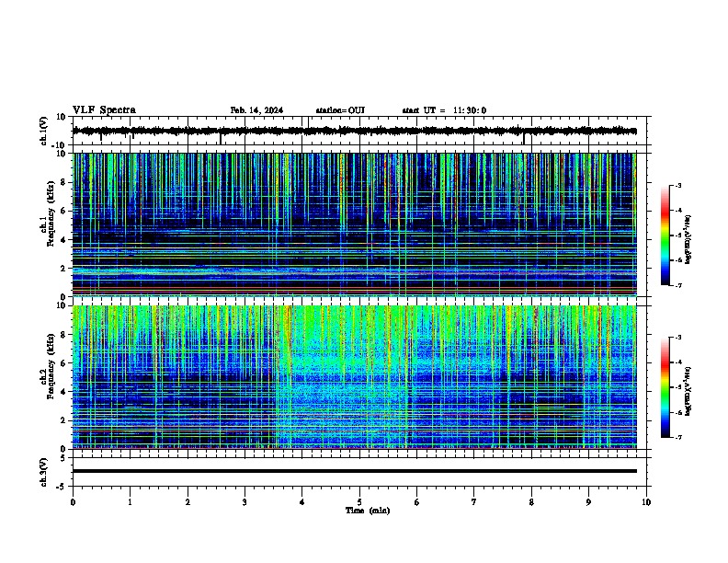Screen dimensions: 728x563
Task: Click the 4 kHz tick on ch.2 frequency axis
Action: (63, 392)
